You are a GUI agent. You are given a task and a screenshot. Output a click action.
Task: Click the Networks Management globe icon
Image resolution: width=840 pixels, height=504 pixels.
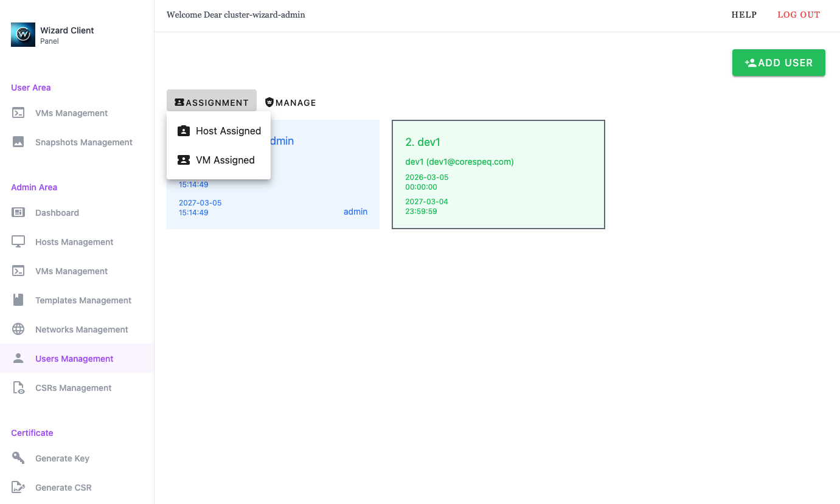coord(18,330)
